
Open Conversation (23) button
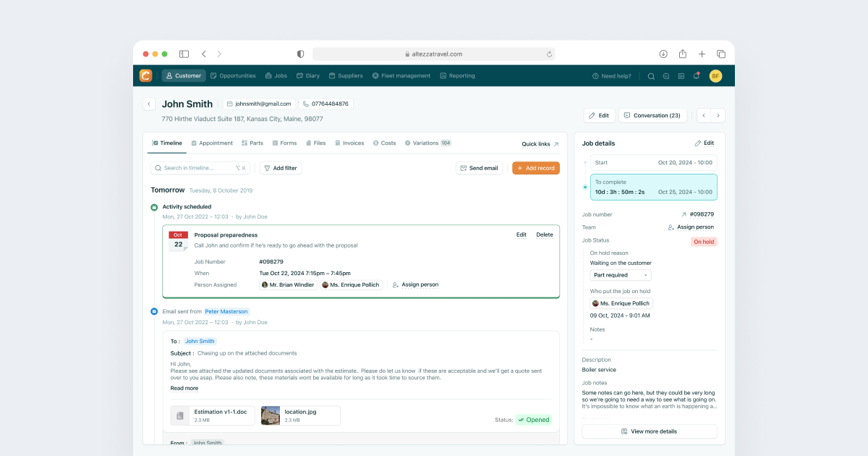click(x=652, y=115)
